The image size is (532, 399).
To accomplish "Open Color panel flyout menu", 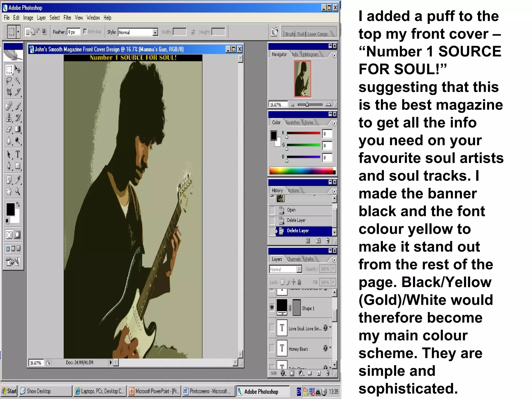I will coord(334,123).
